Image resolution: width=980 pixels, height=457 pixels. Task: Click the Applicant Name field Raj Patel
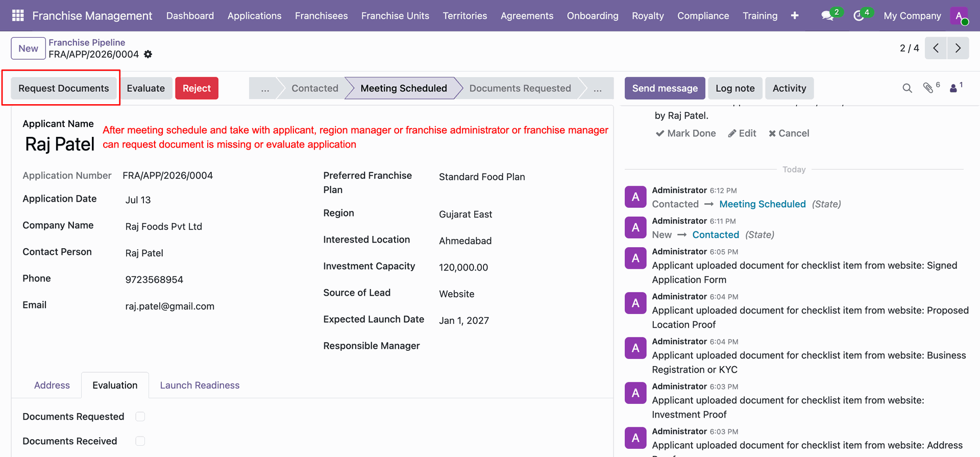(60, 144)
